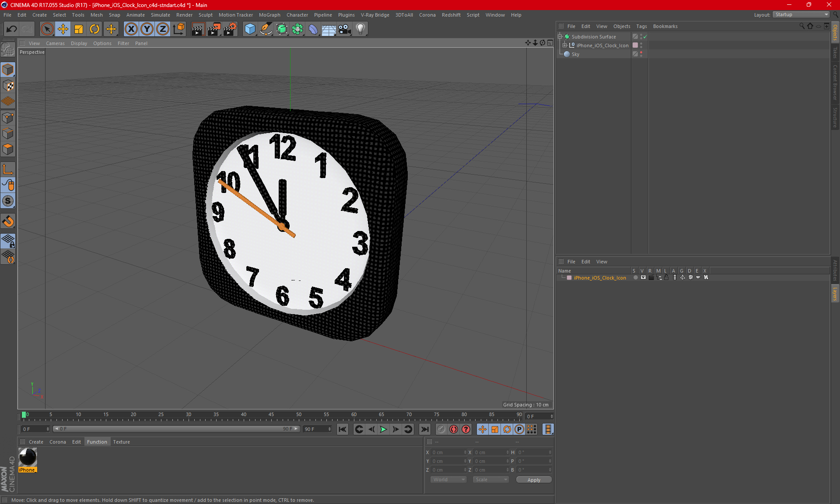Toggle the Subdivision Surface enable checkmark
This screenshot has height=504, width=840.
pos(645,37)
